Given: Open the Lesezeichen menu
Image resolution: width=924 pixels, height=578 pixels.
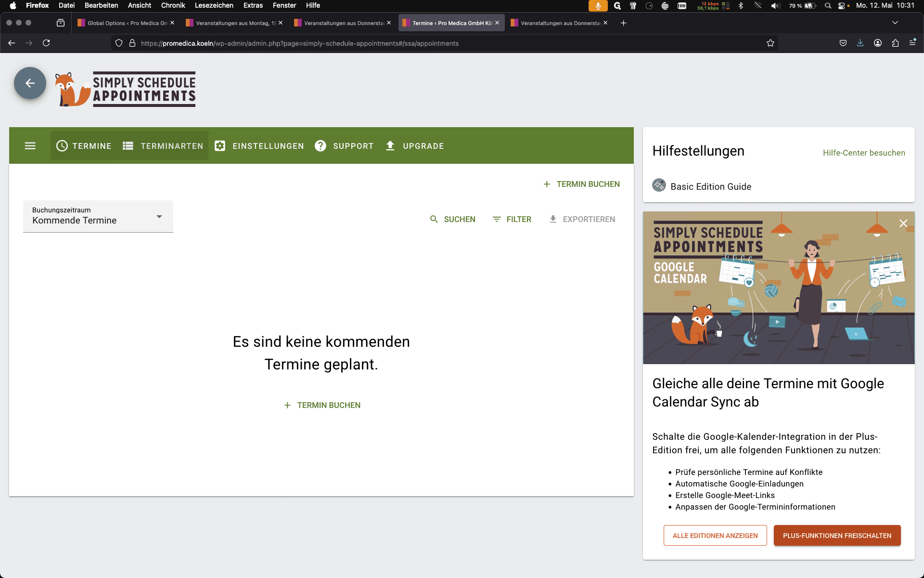Looking at the screenshot, I should pyautogui.click(x=214, y=5).
